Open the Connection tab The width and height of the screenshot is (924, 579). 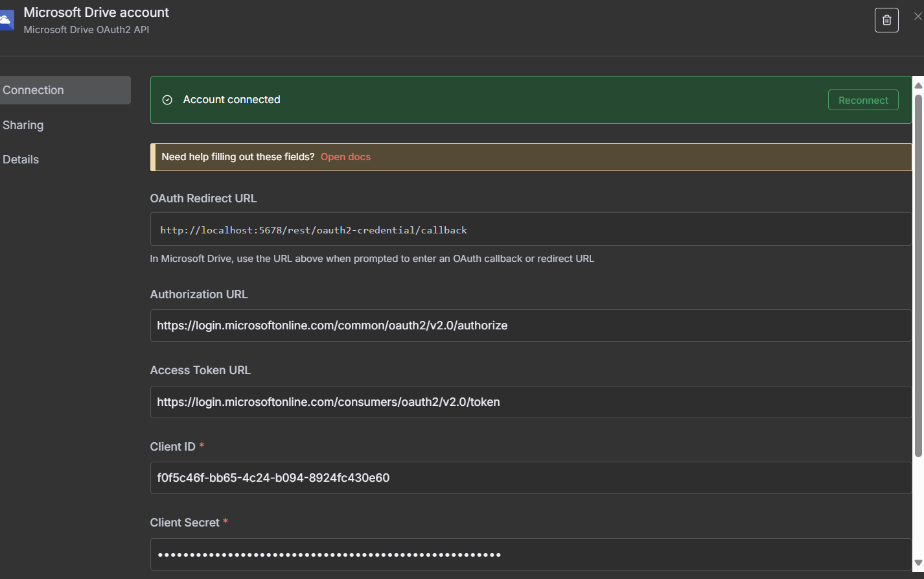[65, 90]
